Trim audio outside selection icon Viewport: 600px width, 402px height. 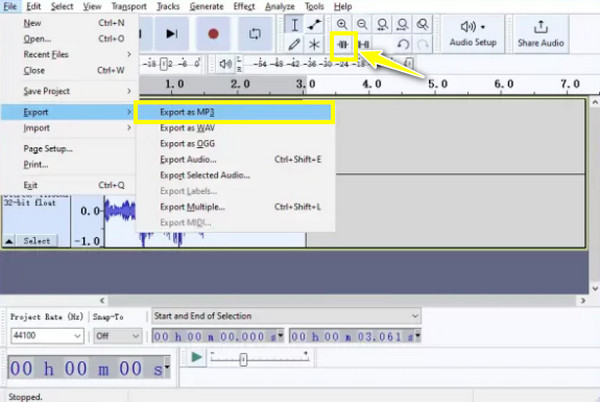click(343, 45)
